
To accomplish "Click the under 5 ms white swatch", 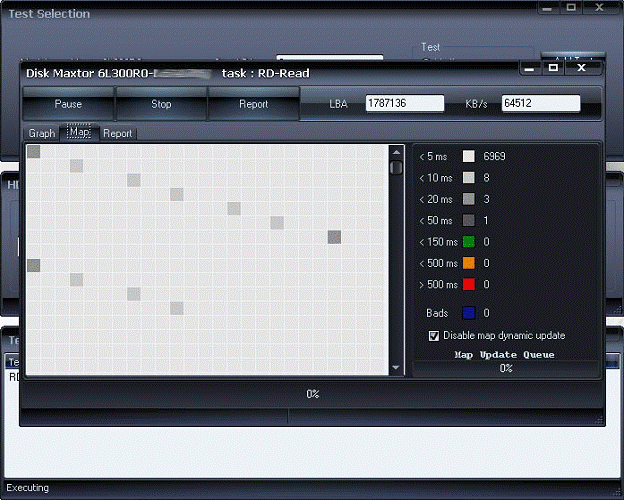I will click(x=468, y=156).
